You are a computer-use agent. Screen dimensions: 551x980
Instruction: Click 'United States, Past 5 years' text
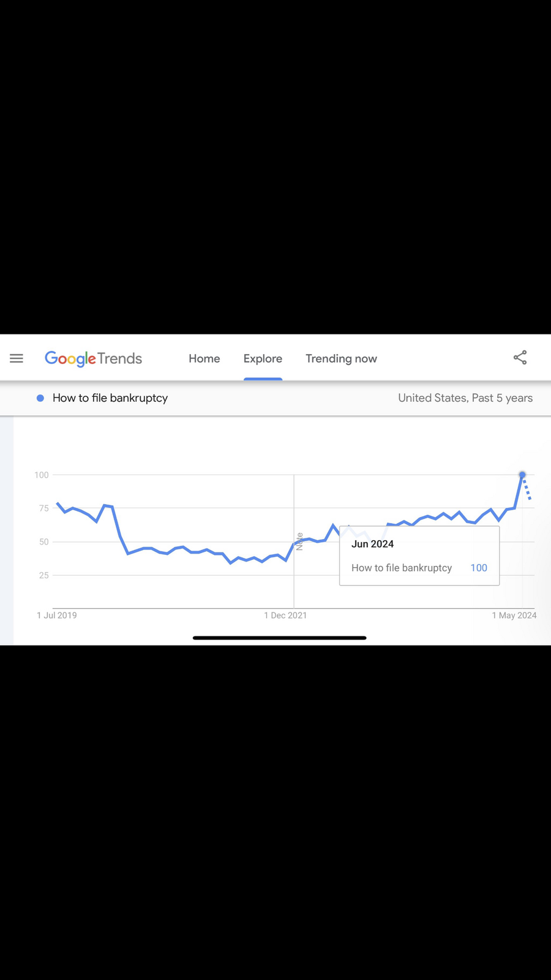[465, 398]
